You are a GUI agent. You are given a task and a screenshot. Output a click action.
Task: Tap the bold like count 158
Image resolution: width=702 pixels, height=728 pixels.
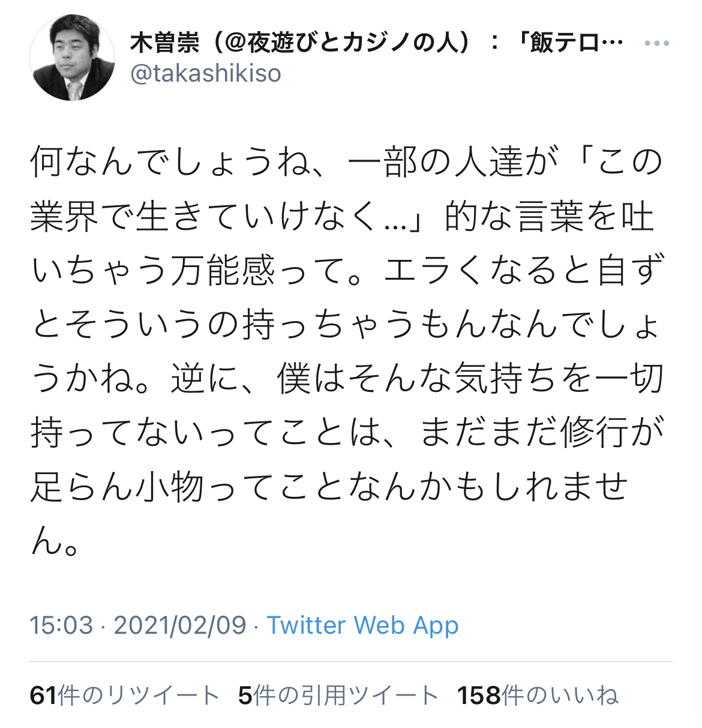[x=479, y=696]
